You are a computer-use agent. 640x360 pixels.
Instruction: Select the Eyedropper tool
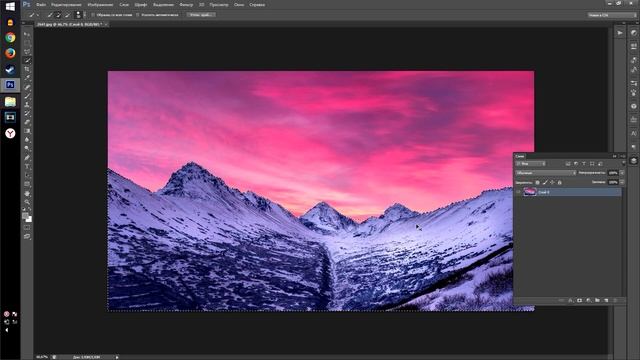pos(27,78)
